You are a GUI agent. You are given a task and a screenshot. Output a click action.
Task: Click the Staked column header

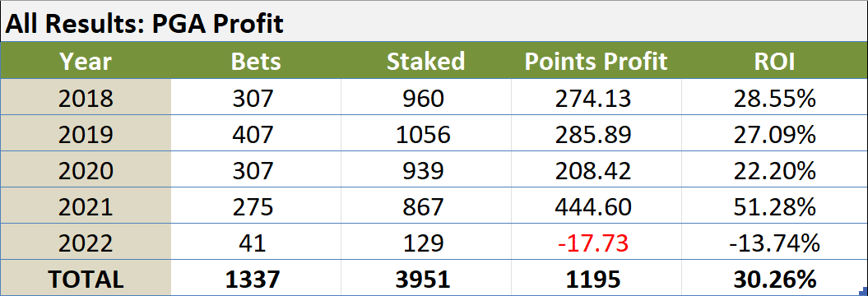[x=425, y=62]
